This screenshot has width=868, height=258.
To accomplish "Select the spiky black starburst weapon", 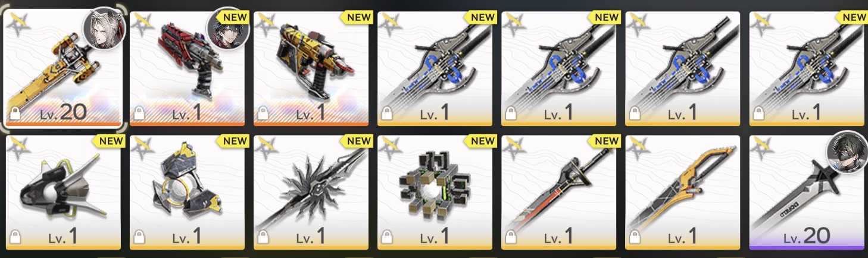I will tap(311, 192).
